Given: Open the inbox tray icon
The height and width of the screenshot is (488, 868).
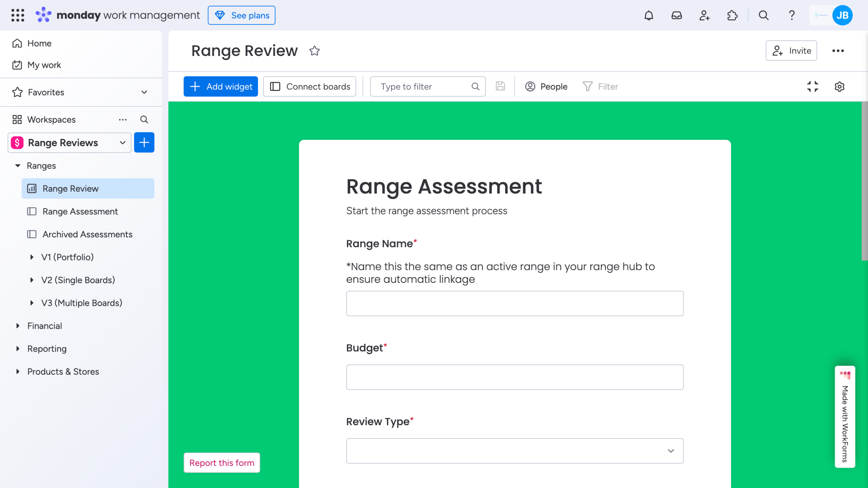Looking at the screenshot, I should pos(676,16).
